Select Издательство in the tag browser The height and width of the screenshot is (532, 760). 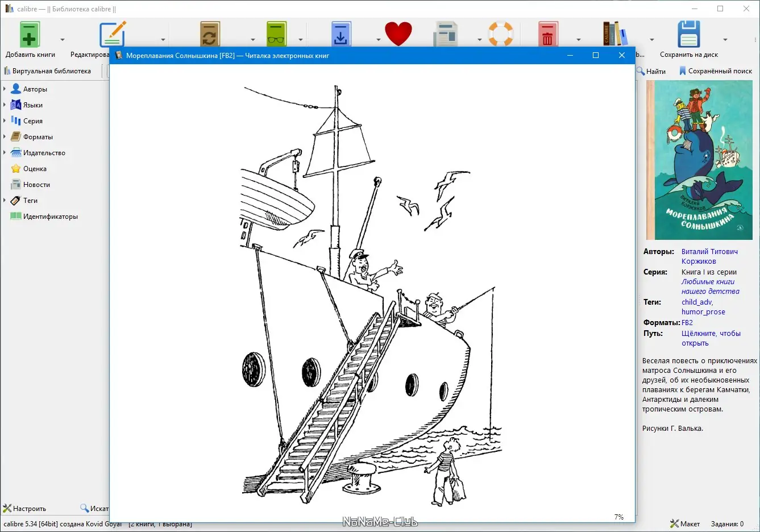(44, 153)
